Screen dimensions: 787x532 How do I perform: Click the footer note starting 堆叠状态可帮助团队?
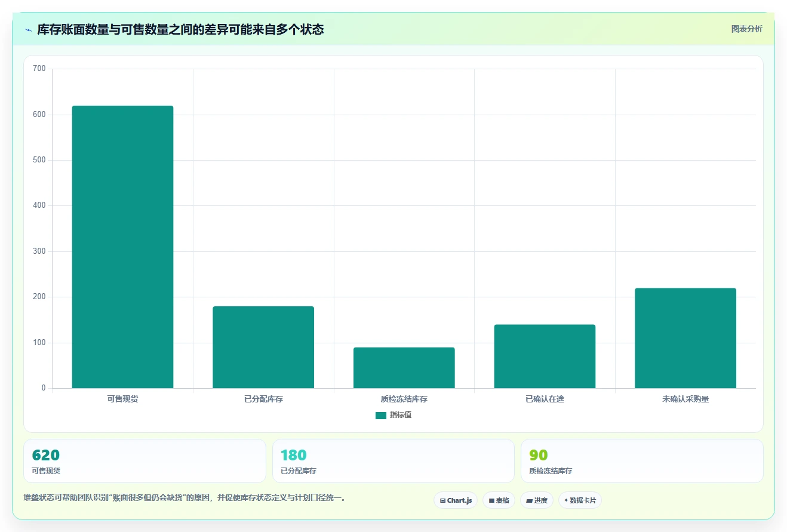click(185, 497)
